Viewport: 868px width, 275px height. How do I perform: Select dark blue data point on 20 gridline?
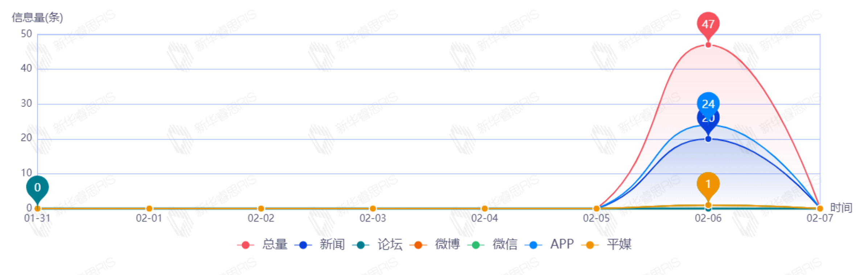click(x=708, y=139)
